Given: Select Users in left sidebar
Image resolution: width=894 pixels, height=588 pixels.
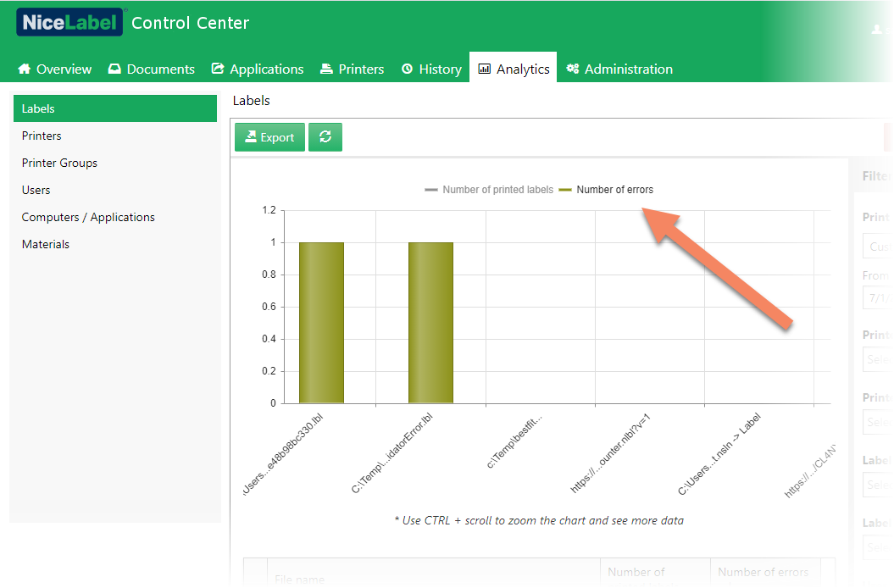Looking at the screenshot, I should [36, 190].
